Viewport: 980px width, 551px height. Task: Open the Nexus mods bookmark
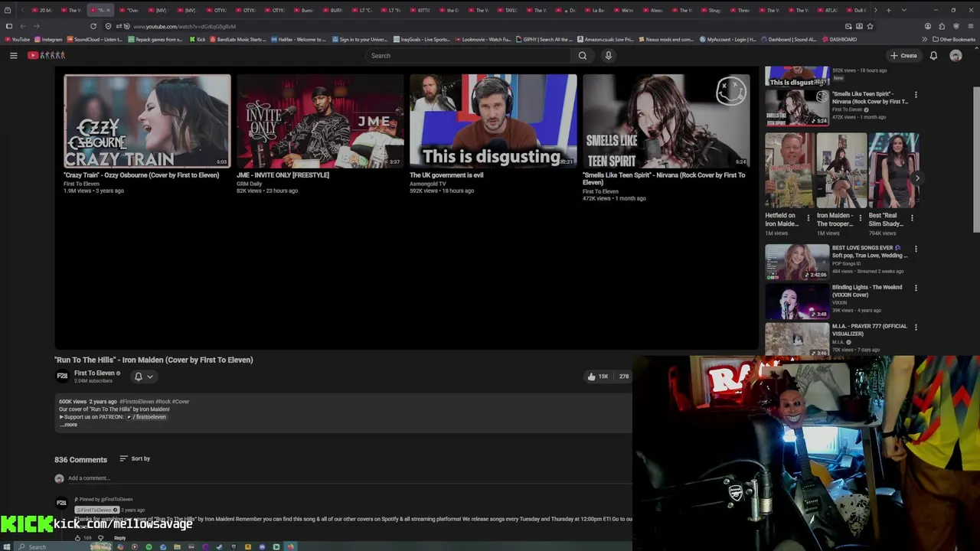click(x=666, y=39)
